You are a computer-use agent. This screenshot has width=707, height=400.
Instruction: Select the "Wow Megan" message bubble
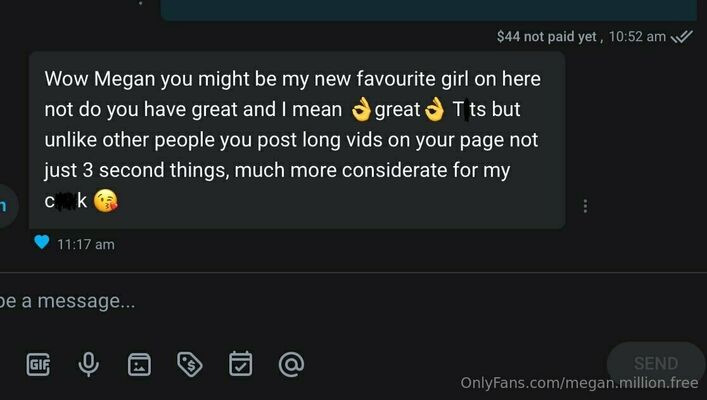(x=297, y=140)
